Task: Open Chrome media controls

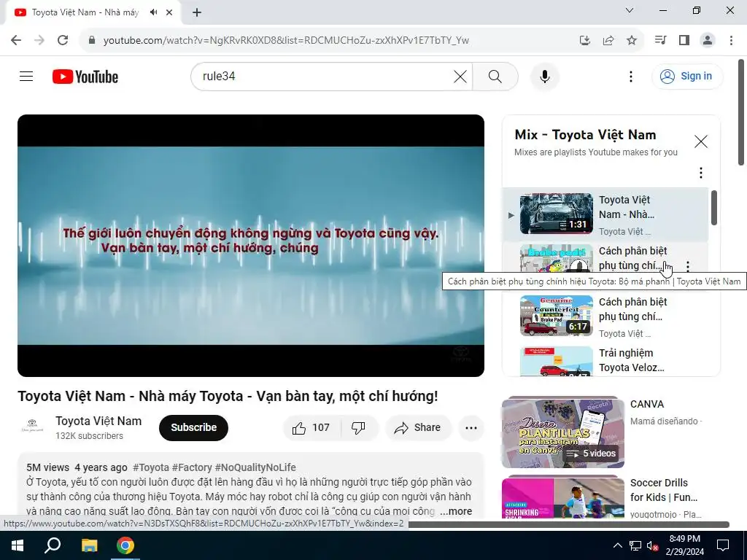Action: click(x=660, y=40)
